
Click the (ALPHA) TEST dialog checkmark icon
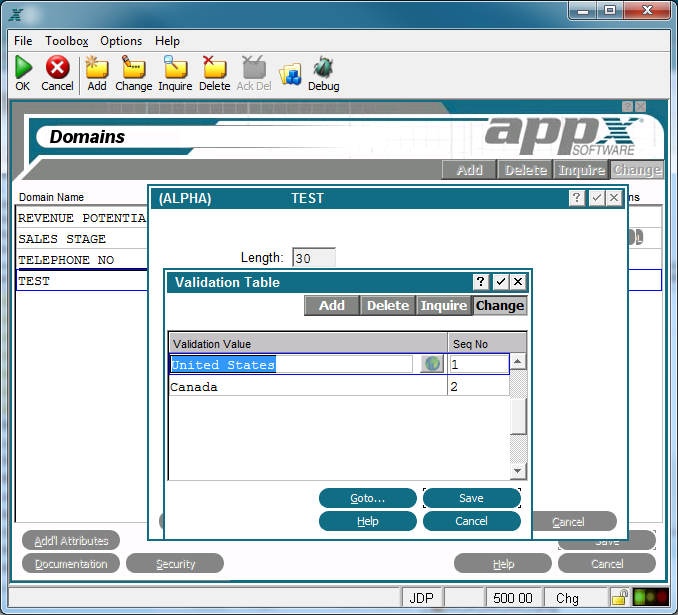(597, 198)
